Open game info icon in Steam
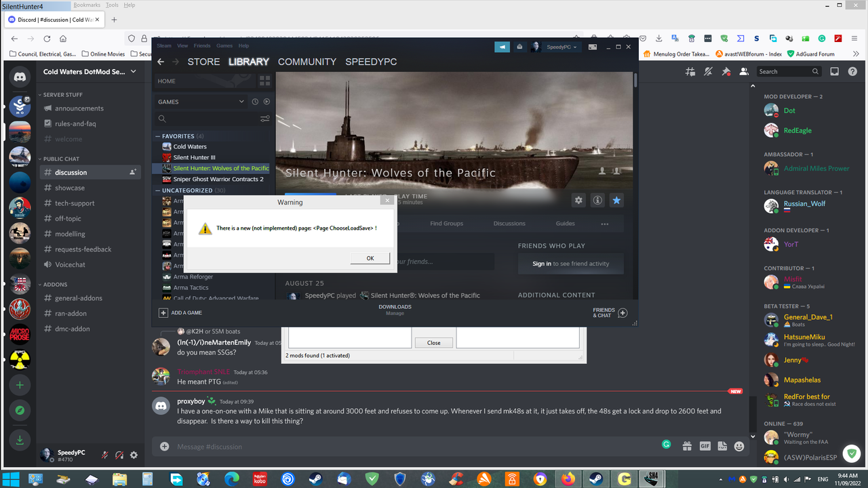The width and height of the screenshot is (868, 488). [x=597, y=200]
